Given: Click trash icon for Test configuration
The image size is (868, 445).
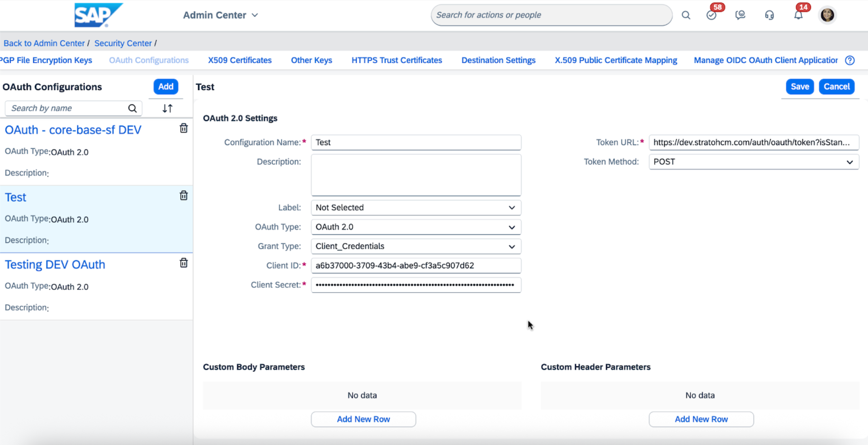Looking at the screenshot, I should (x=184, y=196).
